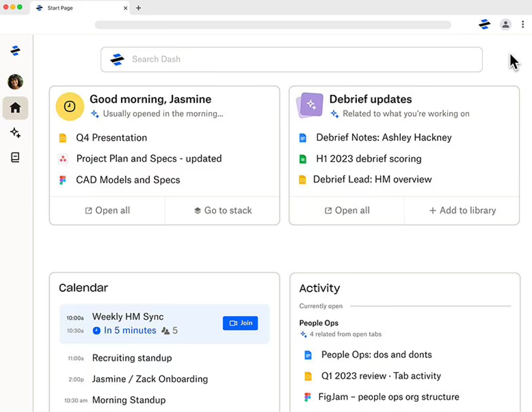
Task: Open the browser three-dot menu
Action: point(523,24)
